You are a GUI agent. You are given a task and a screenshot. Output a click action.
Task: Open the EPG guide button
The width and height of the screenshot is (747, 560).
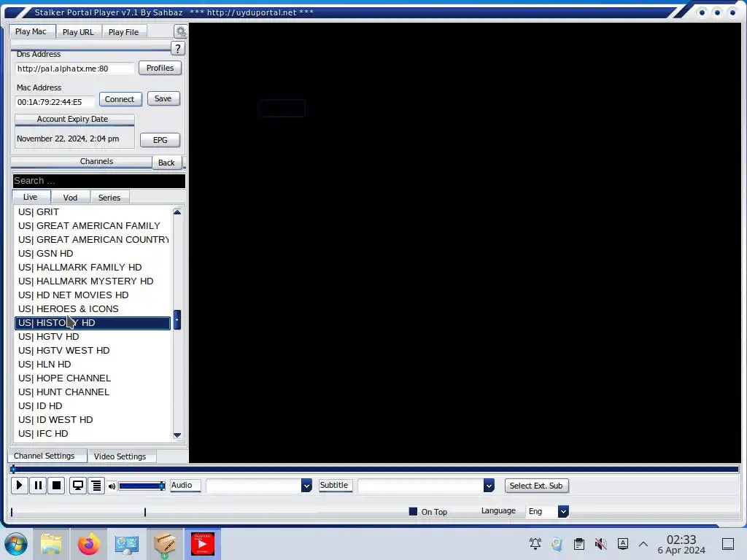coord(160,140)
